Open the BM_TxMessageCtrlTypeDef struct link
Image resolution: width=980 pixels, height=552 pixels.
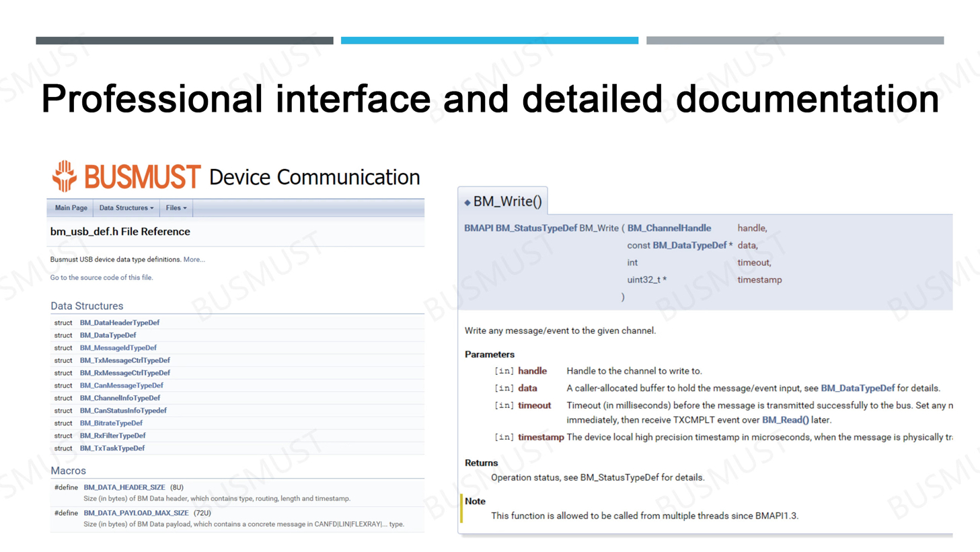124,360
